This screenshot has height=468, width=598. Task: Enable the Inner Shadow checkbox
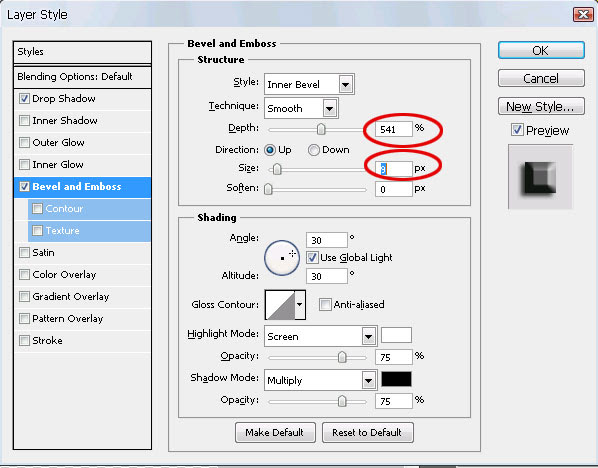[x=24, y=121]
